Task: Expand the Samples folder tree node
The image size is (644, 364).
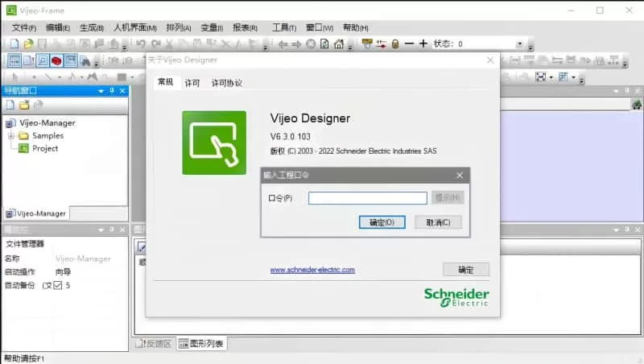Action: pos(11,136)
